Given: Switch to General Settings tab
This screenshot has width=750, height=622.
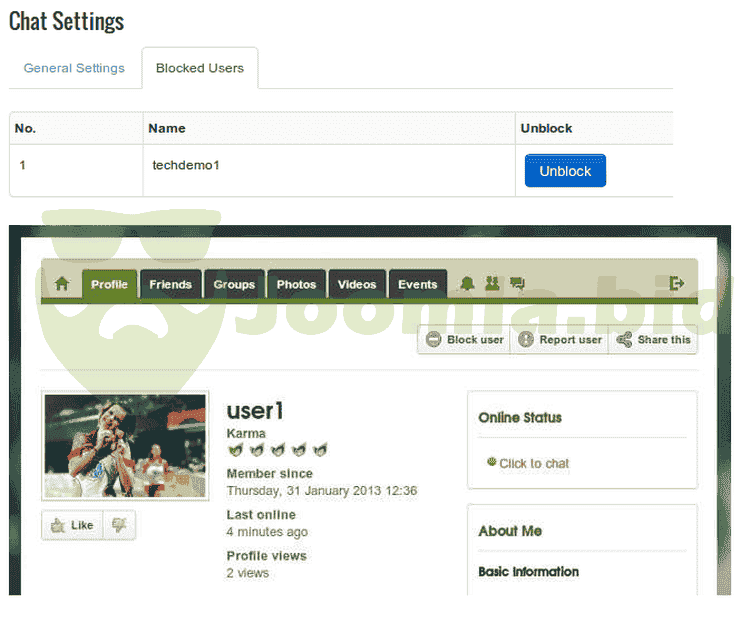Looking at the screenshot, I should pyautogui.click(x=74, y=68).
